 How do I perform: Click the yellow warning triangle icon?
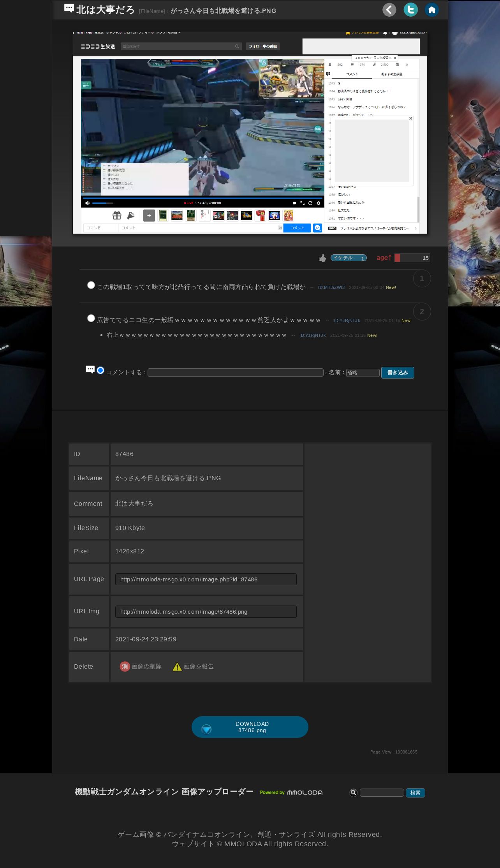pyautogui.click(x=177, y=667)
